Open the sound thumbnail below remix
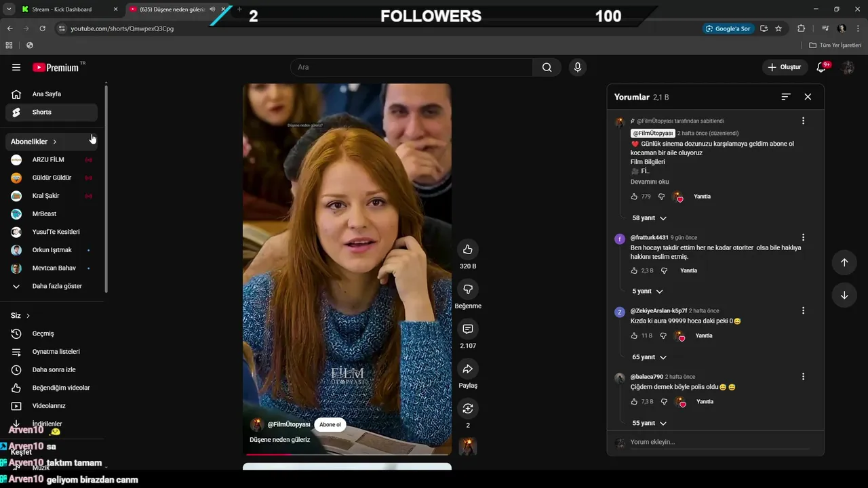 click(468, 446)
